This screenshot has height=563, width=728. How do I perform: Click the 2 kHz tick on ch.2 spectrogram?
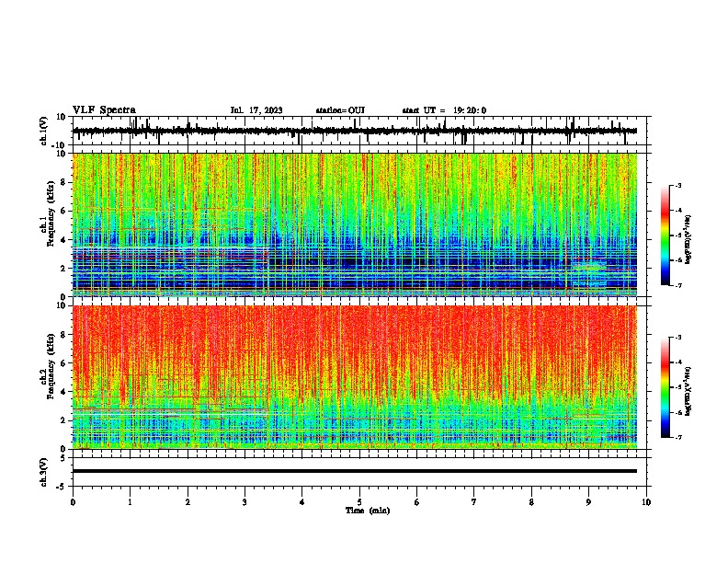pos(64,420)
